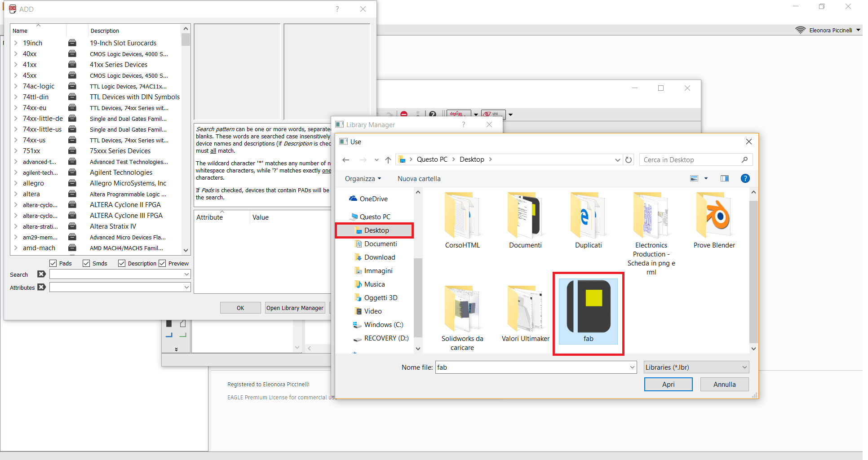The height and width of the screenshot is (460, 868).
Task: Click the design link toolbar button
Action: [459, 114]
